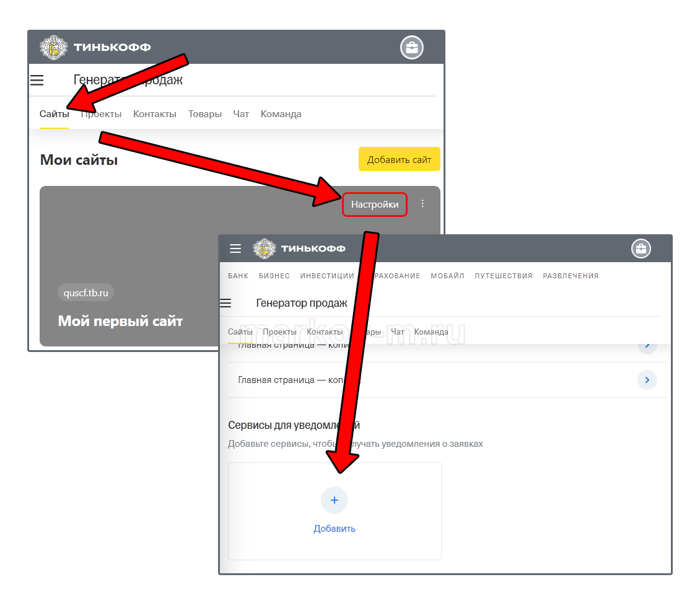Open БАНК in the top navigation

point(238,276)
